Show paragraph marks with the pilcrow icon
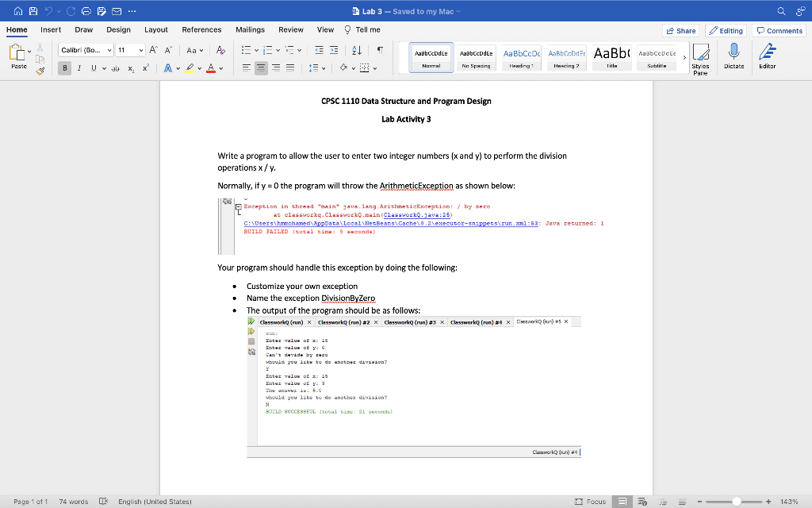The image size is (812, 508). (379, 51)
